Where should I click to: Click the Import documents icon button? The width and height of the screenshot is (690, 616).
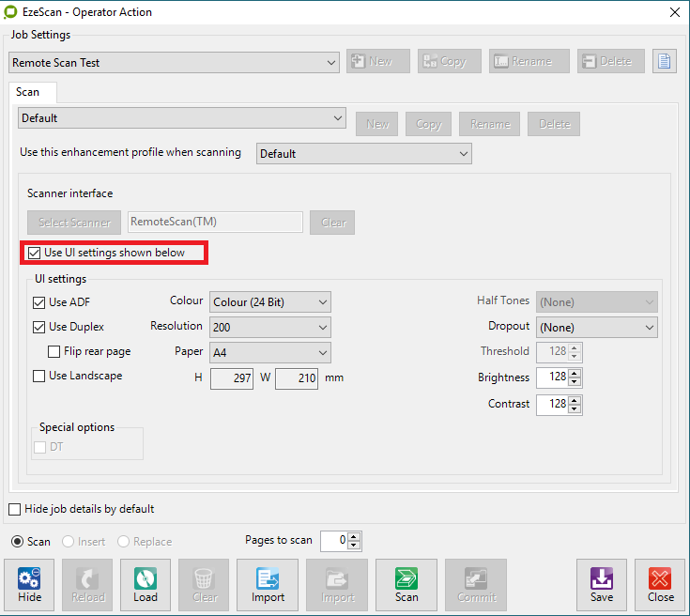(x=268, y=585)
